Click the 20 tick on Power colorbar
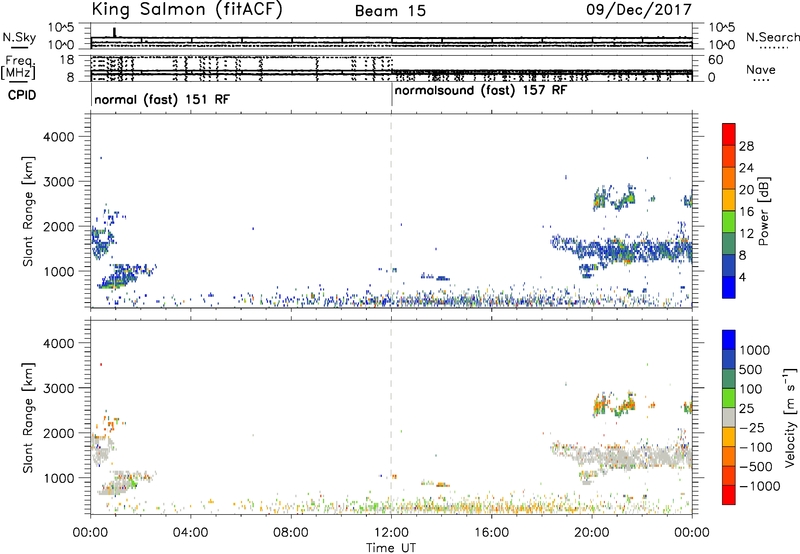The height and width of the screenshot is (554, 800). pos(746,190)
